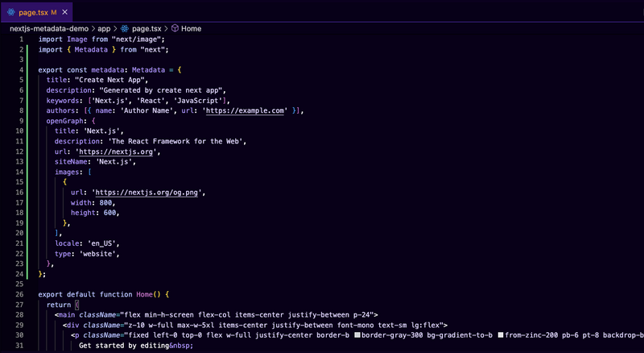Click line number 4
The width and height of the screenshot is (644, 353).
pyautogui.click(x=22, y=70)
